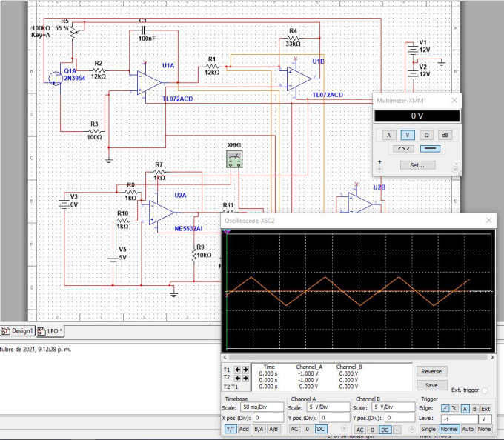Open multimeter Set... settings dialog
Screen dimensions: 504x440
click(x=417, y=165)
